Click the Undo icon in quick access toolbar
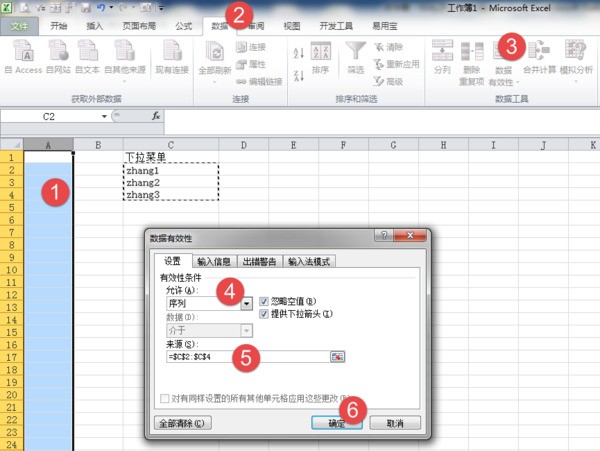This screenshot has height=451, width=600. tap(101, 7)
